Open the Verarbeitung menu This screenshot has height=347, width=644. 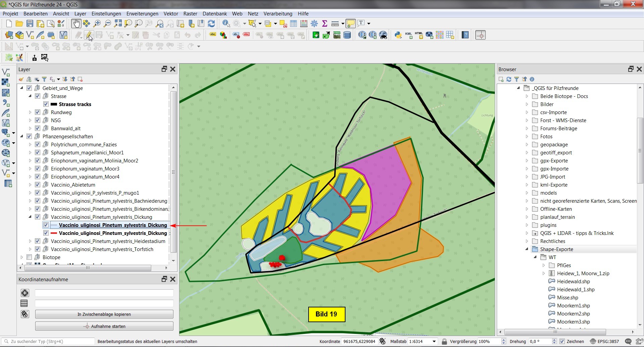(277, 14)
